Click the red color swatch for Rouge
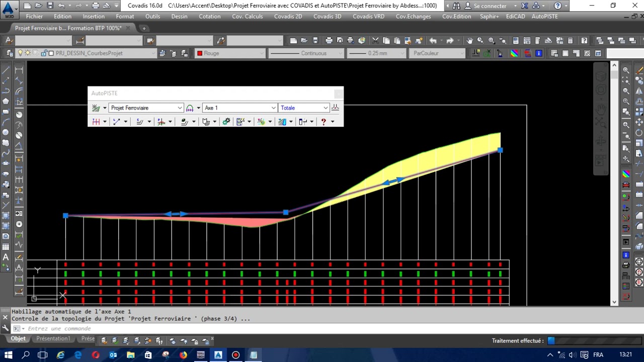Screen dimensions: 644x362 [x=200, y=53]
